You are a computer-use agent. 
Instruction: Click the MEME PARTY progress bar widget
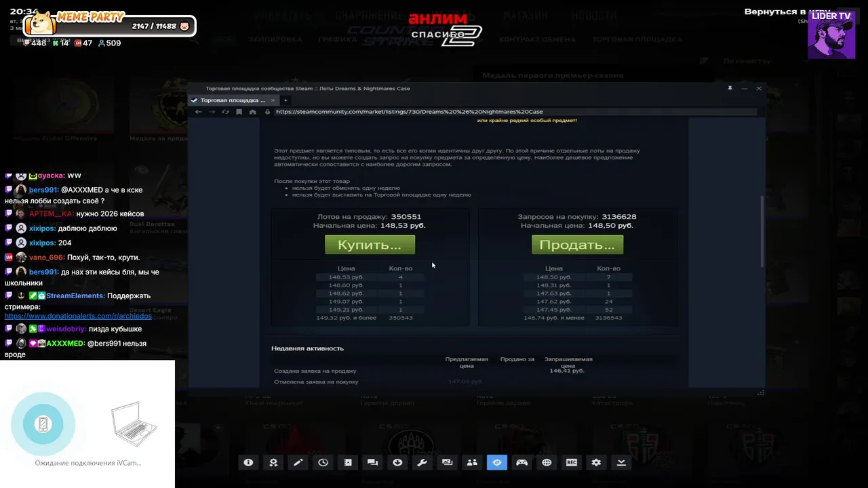[x=110, y=26]
